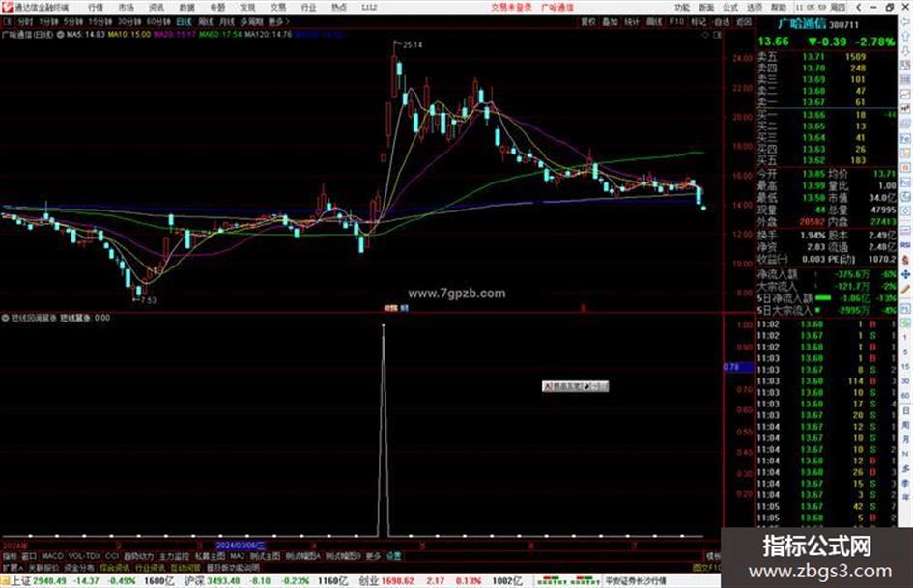Click the money bag icon in right sidebar
The height and width of the screenshot is (588, 913).
click(x=905, y=260)
